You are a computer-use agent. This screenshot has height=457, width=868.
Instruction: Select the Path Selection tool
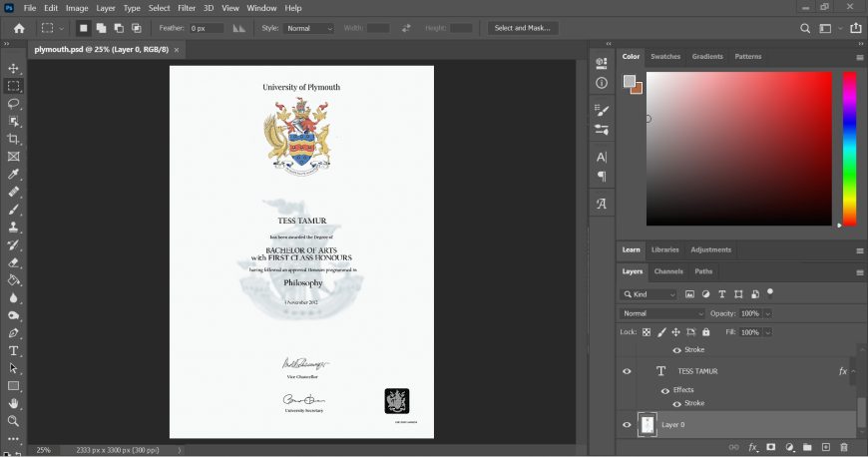(13, 368)
